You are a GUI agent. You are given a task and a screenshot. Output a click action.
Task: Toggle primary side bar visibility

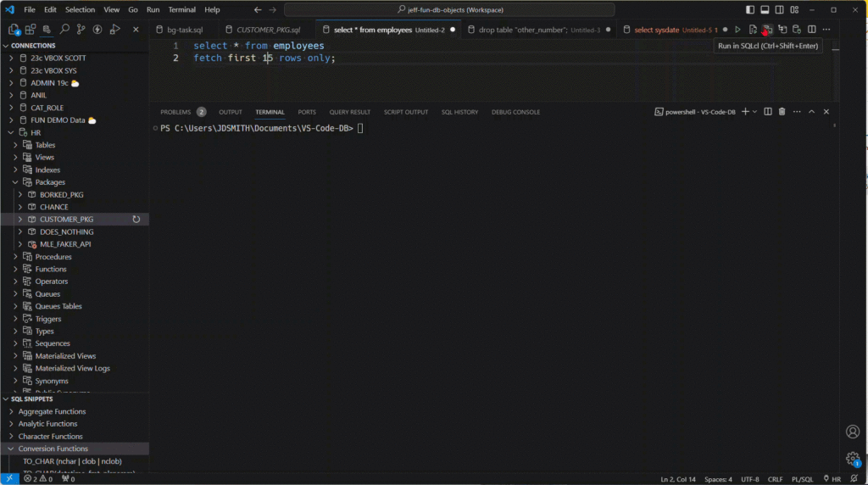pos(750,10)
